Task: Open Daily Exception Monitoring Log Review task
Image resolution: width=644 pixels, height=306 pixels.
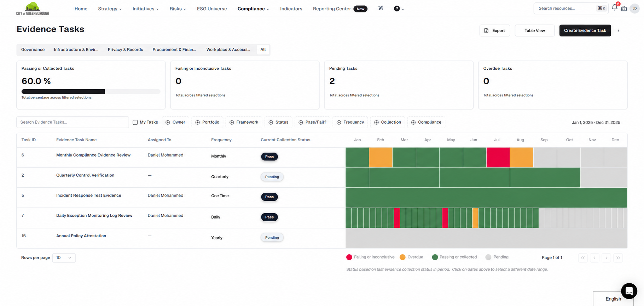Action: pyautogui.click(x=94, y=216)
